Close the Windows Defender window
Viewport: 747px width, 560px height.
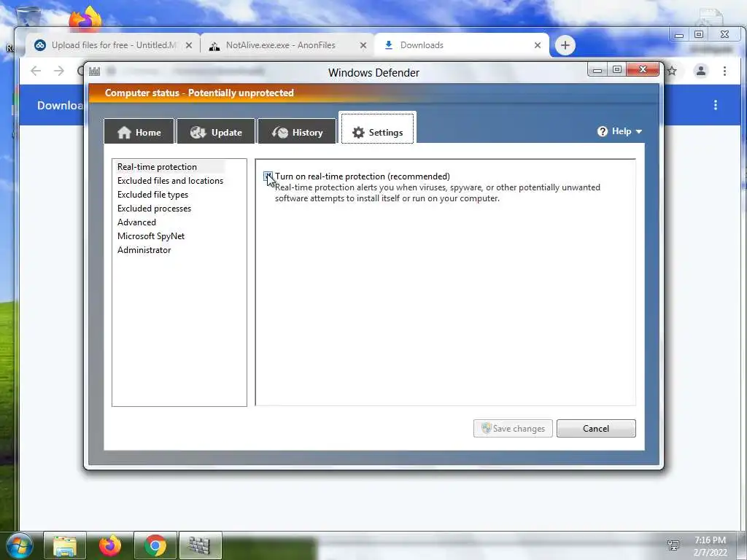pyautogui.click(x=643, y=69)
